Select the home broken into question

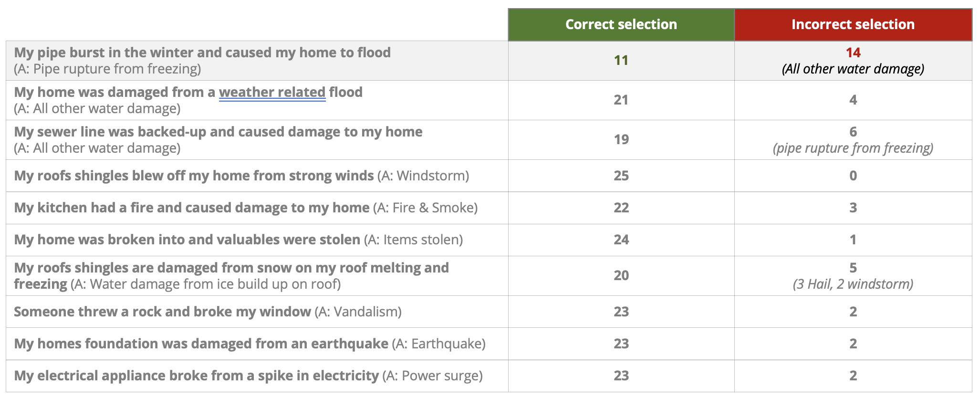click(x=187, y=240)
